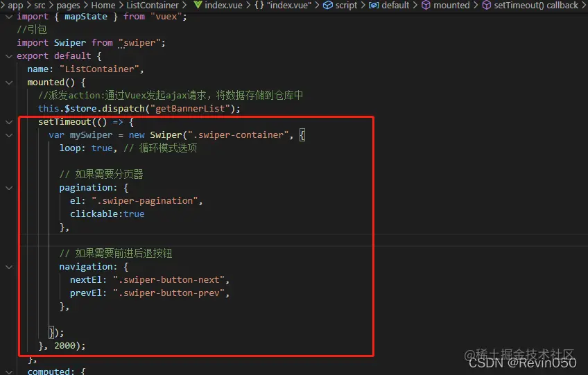Open the default breadcrumb segment
The height and width of the screenshot is (375, 588).
click(x=395, y=6)
